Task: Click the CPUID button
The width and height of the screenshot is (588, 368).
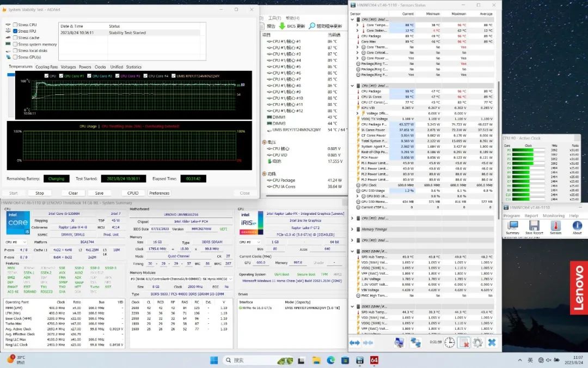Action: tap(133, 193)
